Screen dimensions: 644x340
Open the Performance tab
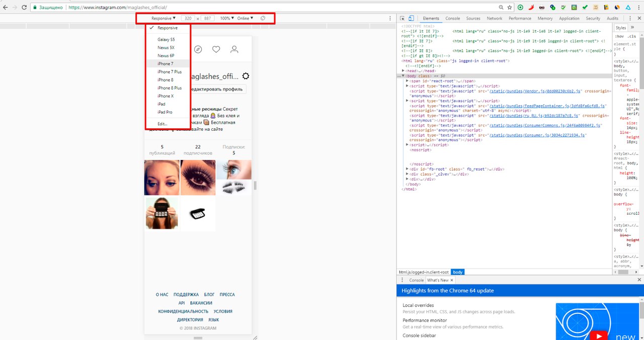coord(520,18)
